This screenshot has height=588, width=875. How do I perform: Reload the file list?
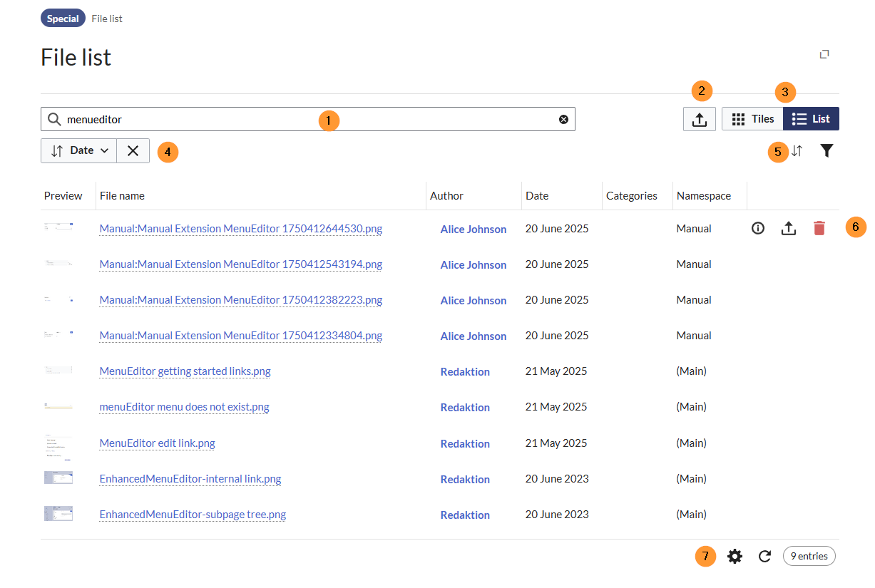764,557
